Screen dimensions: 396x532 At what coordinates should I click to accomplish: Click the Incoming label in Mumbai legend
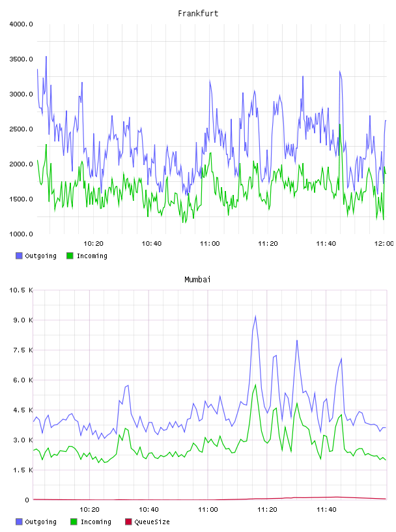[x=96, y=522]
